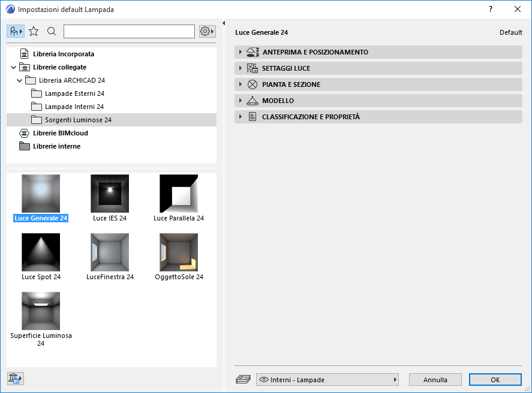The height and width of the screenshot is (393, 532).
Task: Click the Modello lamp icon
Action: [x=252, y=101]
